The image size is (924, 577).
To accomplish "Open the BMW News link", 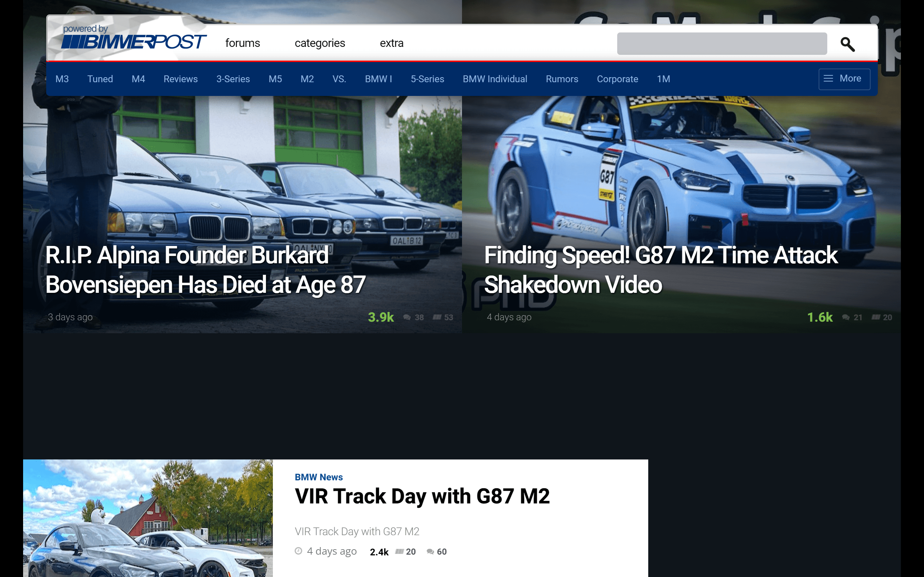I will pos(319,477).
